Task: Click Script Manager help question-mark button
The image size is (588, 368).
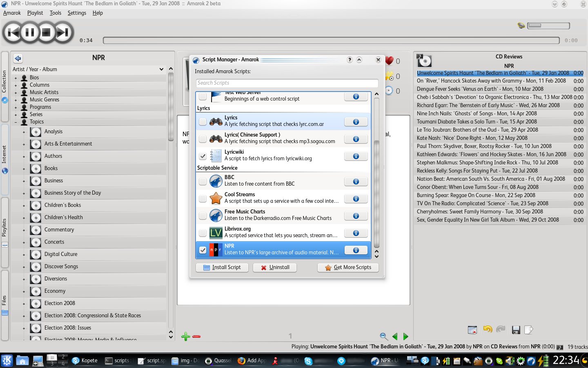Action: tap(350, 60)
